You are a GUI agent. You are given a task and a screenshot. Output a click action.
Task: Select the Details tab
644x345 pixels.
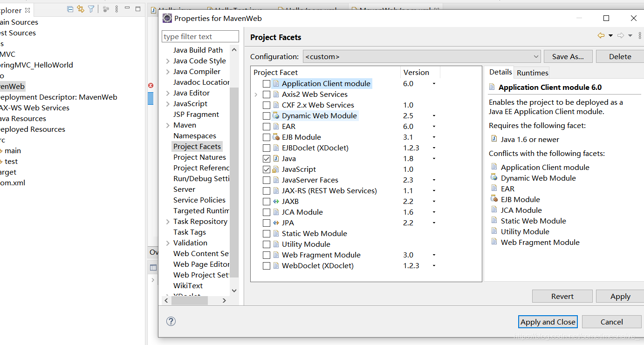tap(500, 72)
